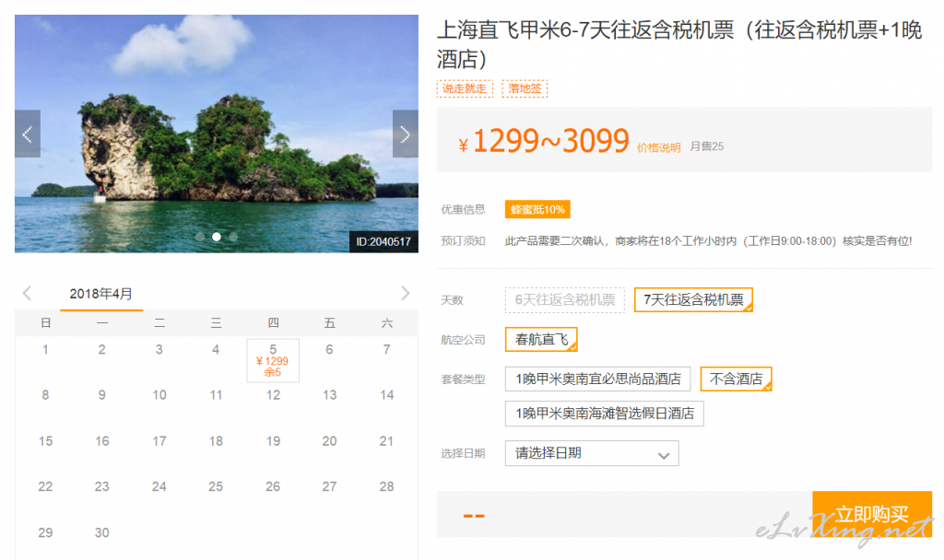The height and width of the screenshot is (560, 944).
Task: Click calendar date 11
Action: coord(216,395)
